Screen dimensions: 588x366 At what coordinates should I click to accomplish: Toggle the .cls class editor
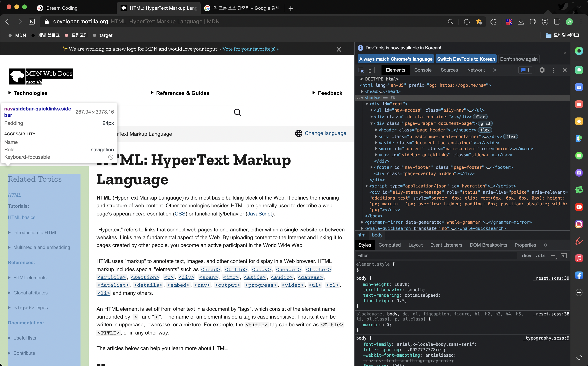[540, 256]
